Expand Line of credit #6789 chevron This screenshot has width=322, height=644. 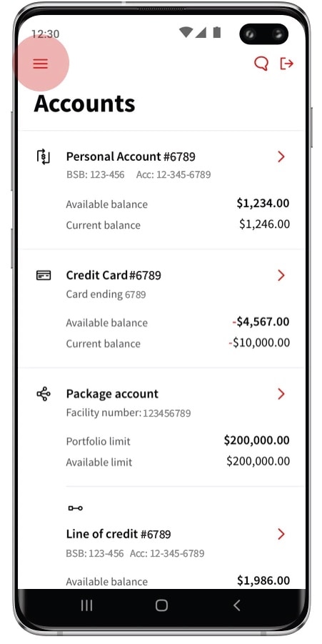(281, 534)
